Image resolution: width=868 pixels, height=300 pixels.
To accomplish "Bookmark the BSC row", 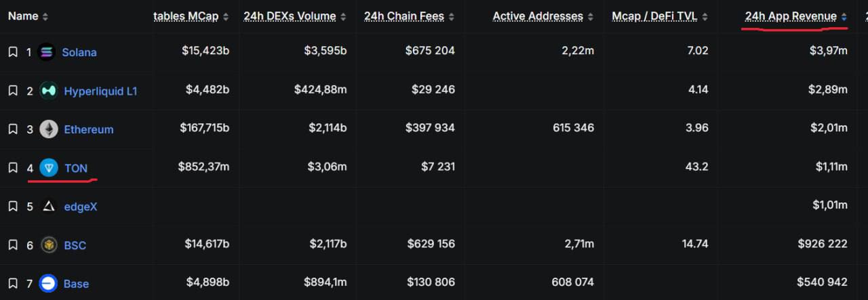I will pyautogui.click(x=12, y=245).
